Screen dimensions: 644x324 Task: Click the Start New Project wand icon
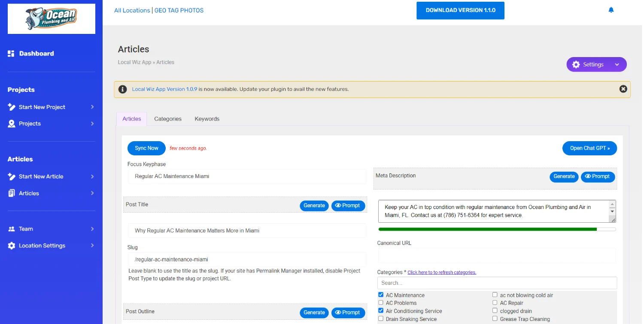(12, 107)
